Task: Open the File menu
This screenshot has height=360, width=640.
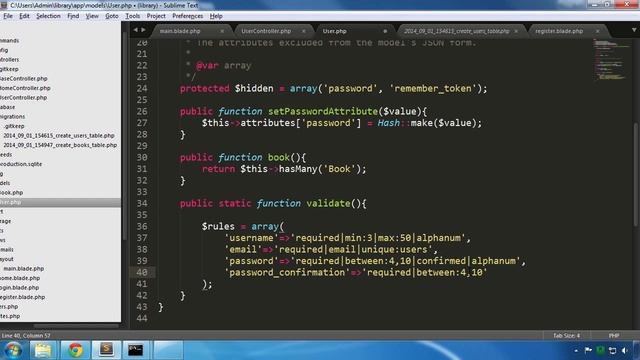Action: click(8, 16)
